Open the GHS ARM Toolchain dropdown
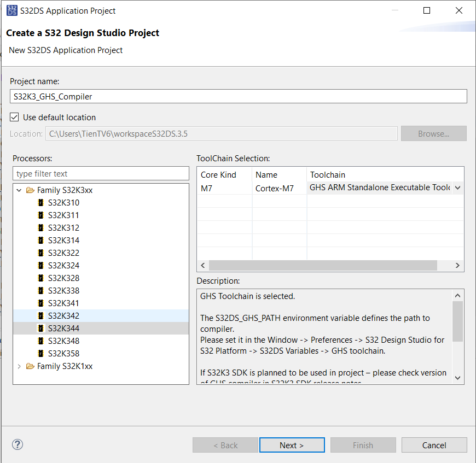 tap(457, 188)
